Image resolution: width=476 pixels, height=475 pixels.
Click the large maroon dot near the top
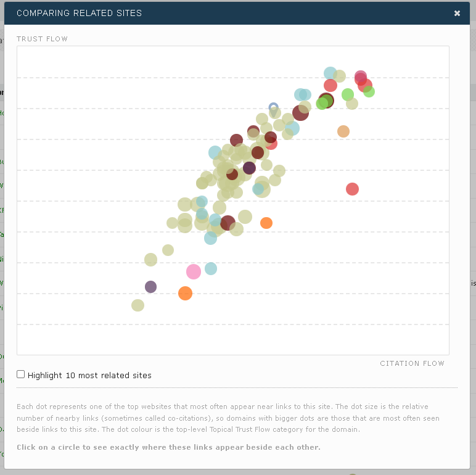point(300,113)
